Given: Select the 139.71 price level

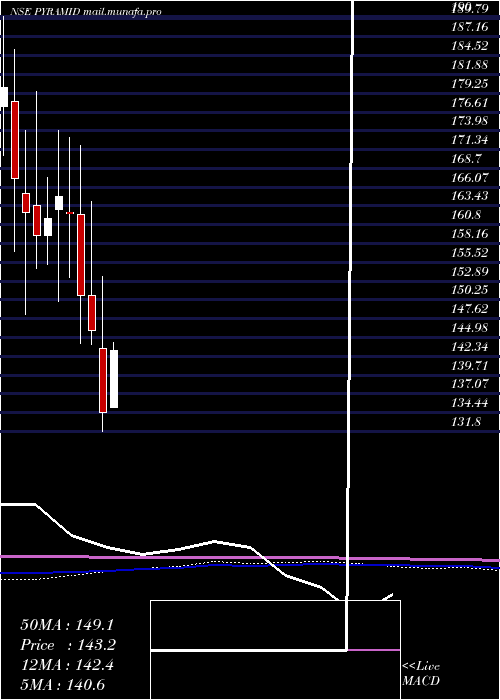Looking at the screenshot, I should click(470, 366).
